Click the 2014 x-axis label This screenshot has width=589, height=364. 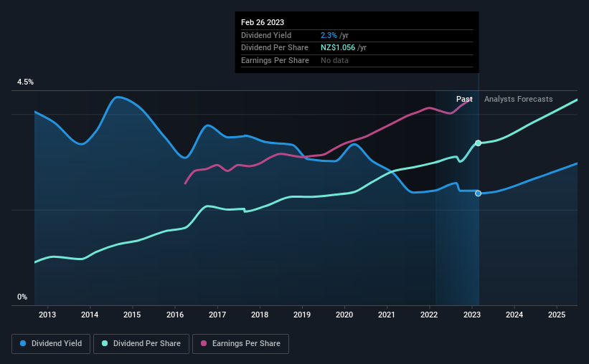(90, 315)
